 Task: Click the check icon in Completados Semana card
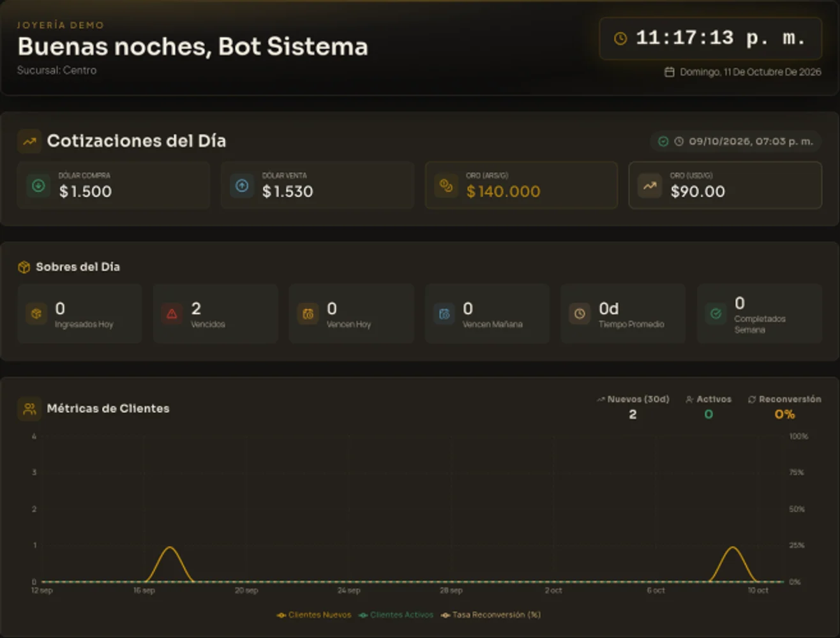tap(716, 314)
